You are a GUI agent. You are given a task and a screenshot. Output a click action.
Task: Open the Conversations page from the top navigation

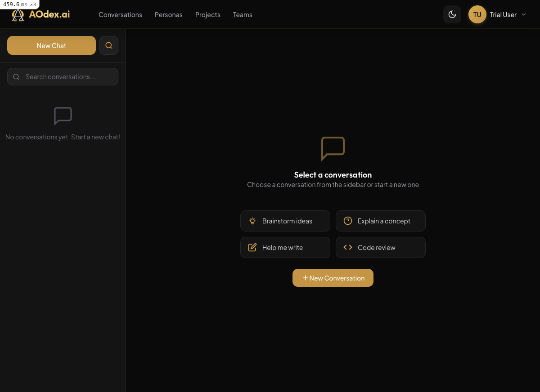click(x=120, y=14)
